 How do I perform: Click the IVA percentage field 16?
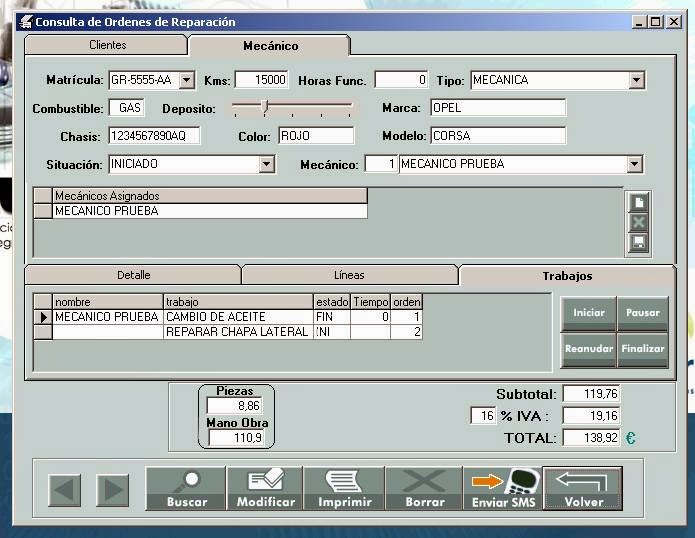(x=483, y=416)
